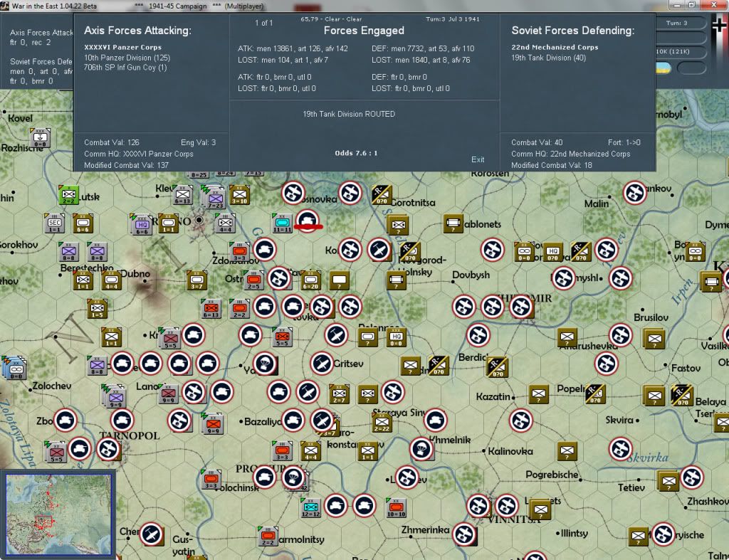Click the '1 of 1' battle counter
The width and height of the screenshot is (729, 560).
pos(263,23)
